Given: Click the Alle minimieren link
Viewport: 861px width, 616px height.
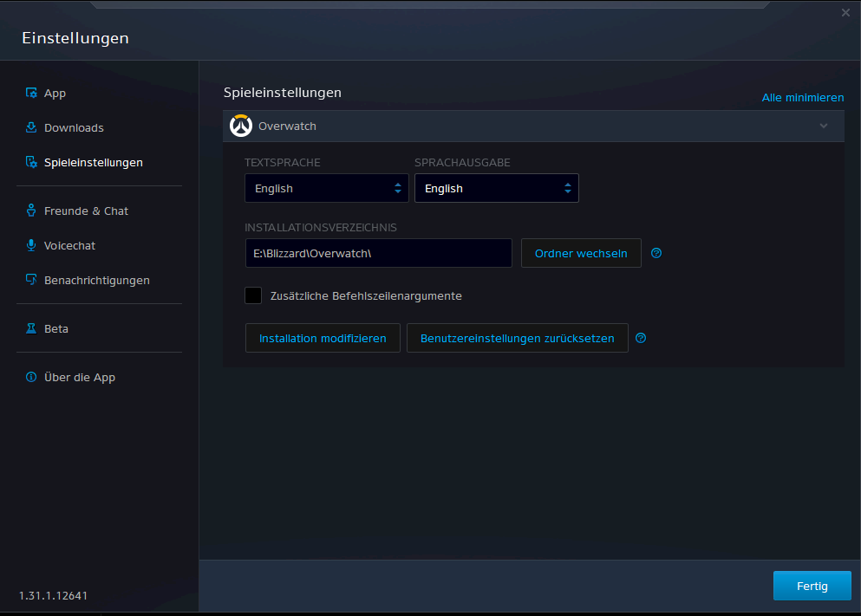Looking at the screenshot, I should pyautogui.click(x=803, y=97).
